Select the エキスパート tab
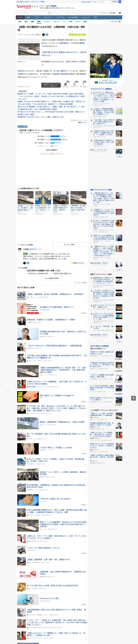 coord(48,17)
